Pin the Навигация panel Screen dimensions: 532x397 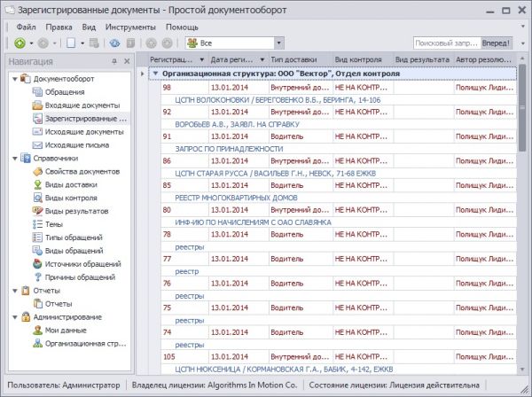pos(113,62)
